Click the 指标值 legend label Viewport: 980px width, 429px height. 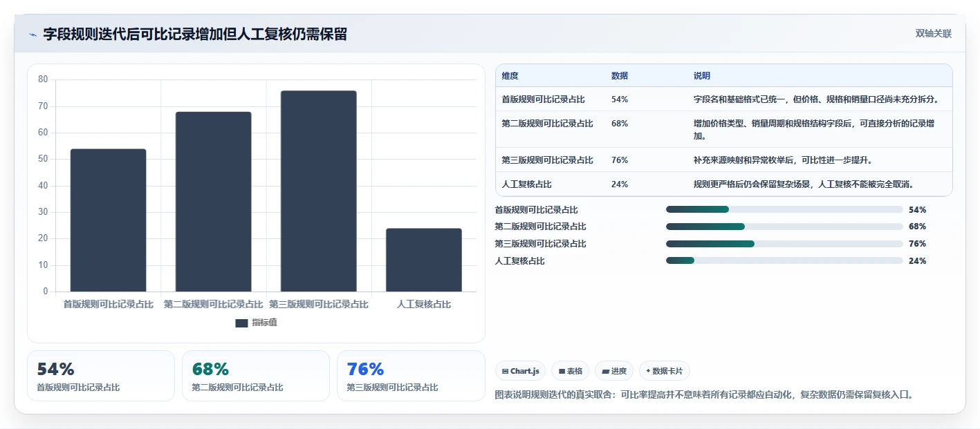pyautogui.click(x=264, y=323)
